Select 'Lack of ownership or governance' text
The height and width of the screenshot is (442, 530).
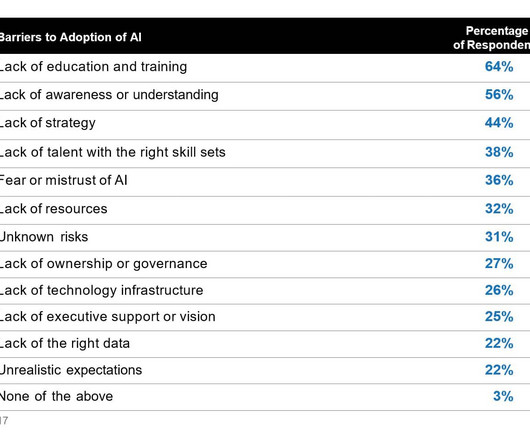[x=103, y=264]
